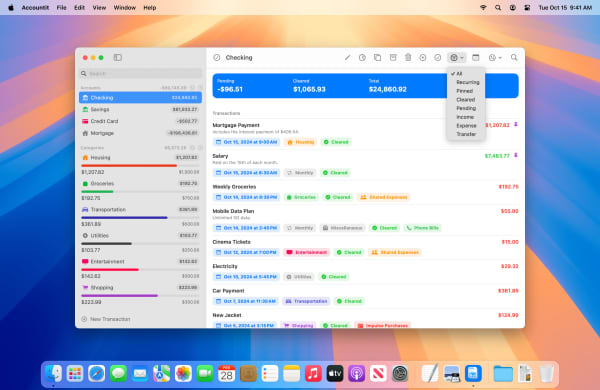This screenshot has width=600, height=390.
Task: Duplicate transaction using the copy icon
Action: [x=377, y=57]
